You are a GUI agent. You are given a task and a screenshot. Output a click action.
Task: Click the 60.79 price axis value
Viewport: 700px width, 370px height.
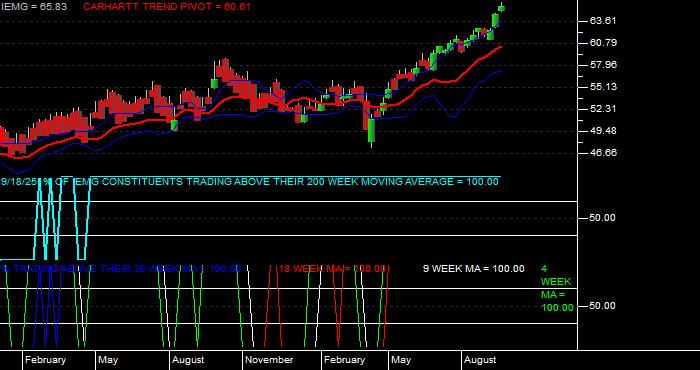603,43
